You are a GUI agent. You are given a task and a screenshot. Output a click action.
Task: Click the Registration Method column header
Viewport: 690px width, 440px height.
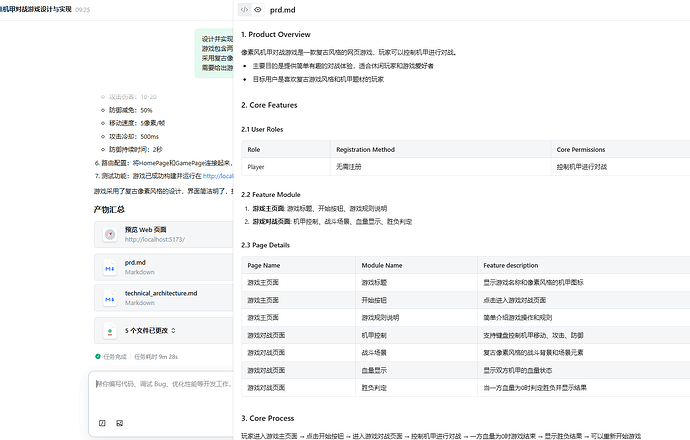pyautogui.click(x=367, y=149)
